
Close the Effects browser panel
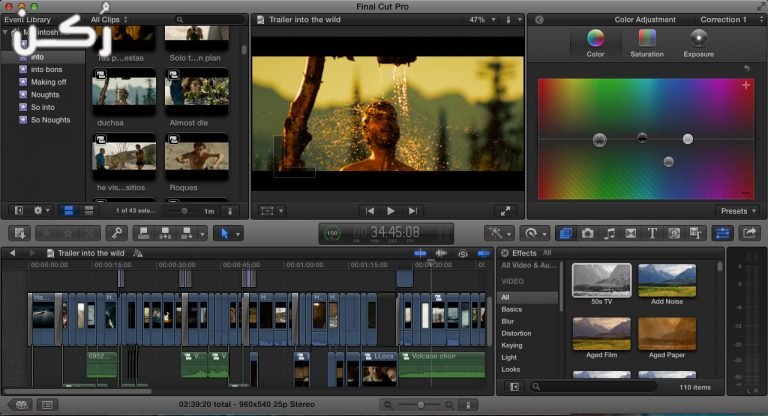504,253
